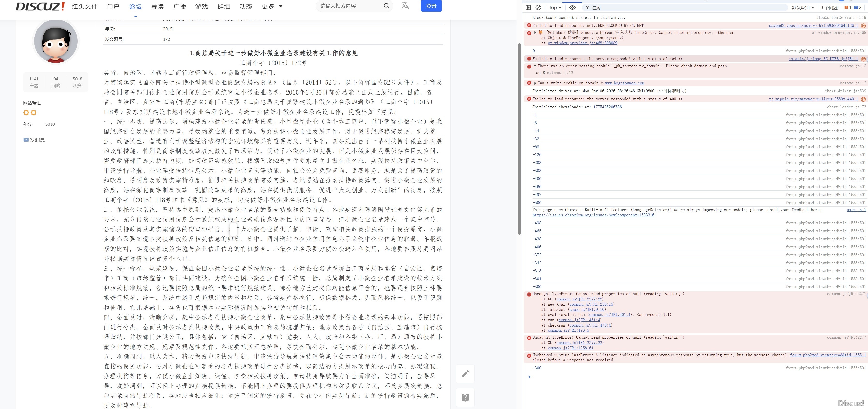Open the 默认级别 log level dropdown
This screenshot has width=868, height=409.
tap(803, 7)
